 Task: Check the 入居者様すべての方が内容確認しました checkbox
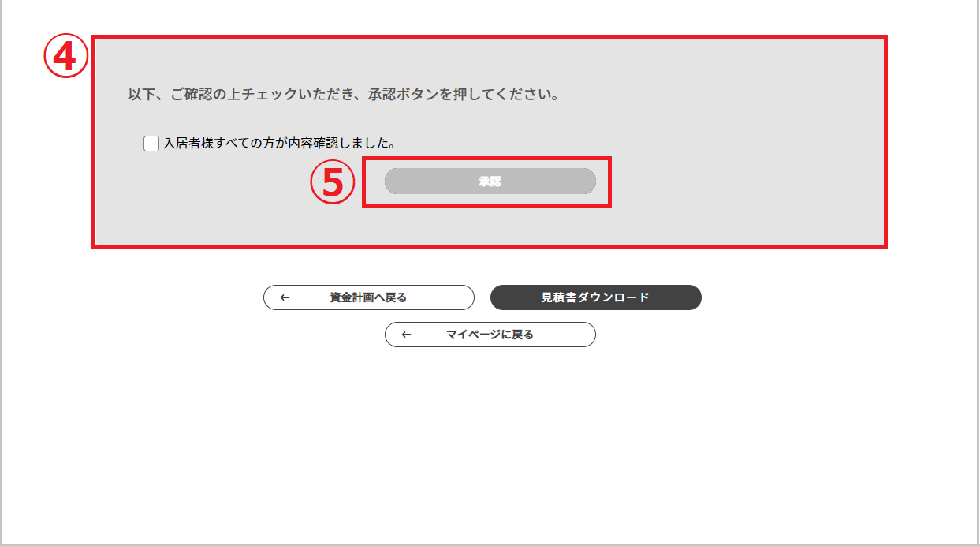(151, 144)
